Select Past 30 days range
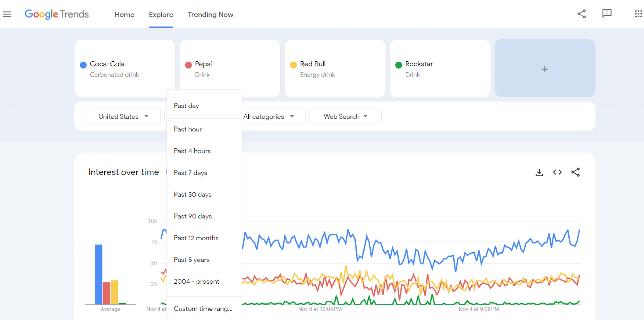This screenshot has width=644, height=320. (x=204, y=195)
